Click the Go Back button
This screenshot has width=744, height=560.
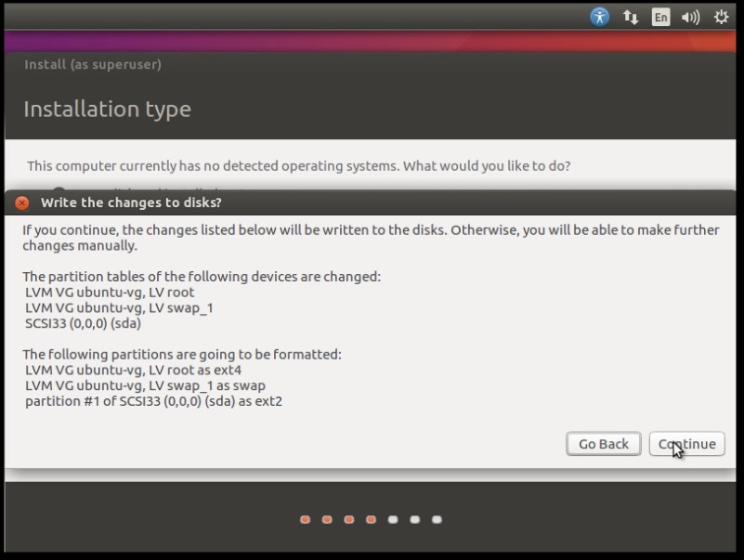604,444
